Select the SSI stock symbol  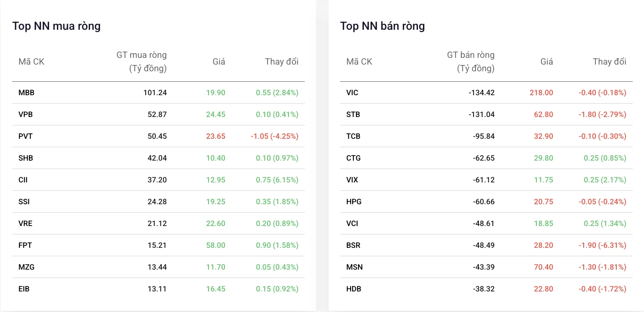[x=24, y=202]
